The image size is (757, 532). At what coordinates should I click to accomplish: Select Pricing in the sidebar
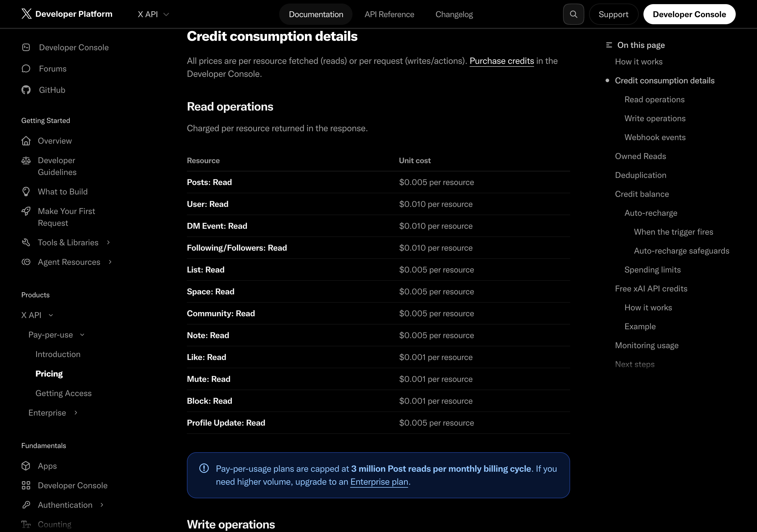point(49,374)
